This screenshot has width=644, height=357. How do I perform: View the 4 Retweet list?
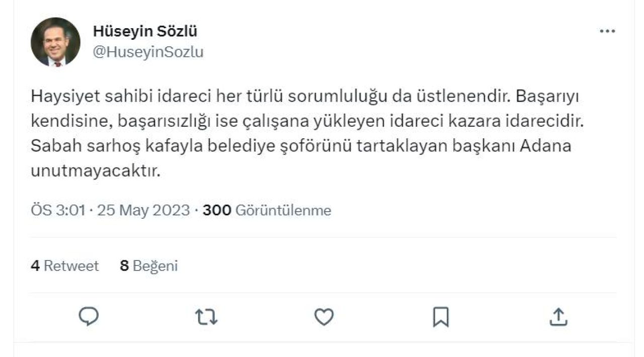(64, 265)
